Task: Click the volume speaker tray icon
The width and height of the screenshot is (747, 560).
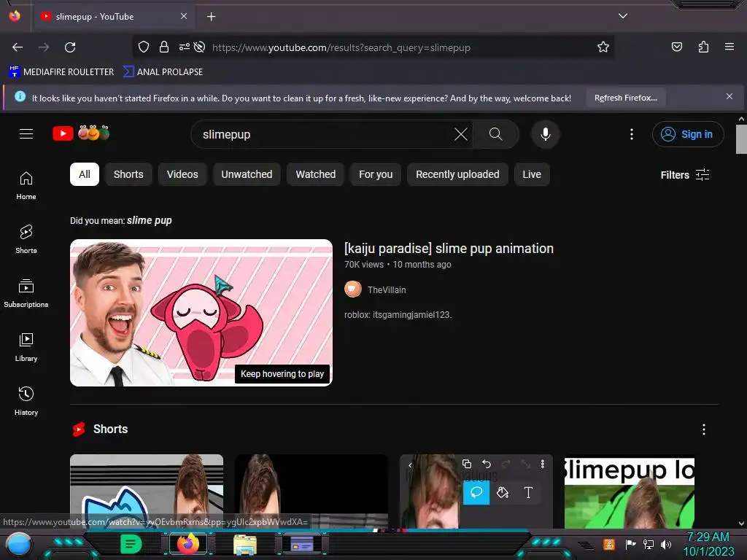Action: point(666,544)
